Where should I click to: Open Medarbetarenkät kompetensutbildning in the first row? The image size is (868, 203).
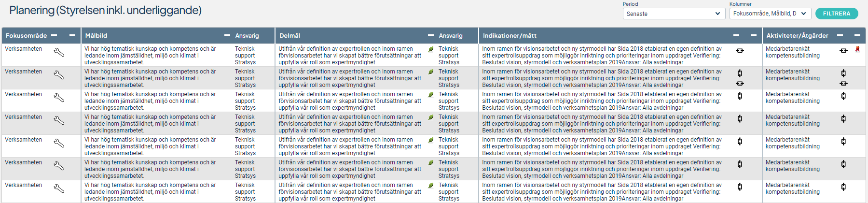pyautogui.click(x=792, y=52)
